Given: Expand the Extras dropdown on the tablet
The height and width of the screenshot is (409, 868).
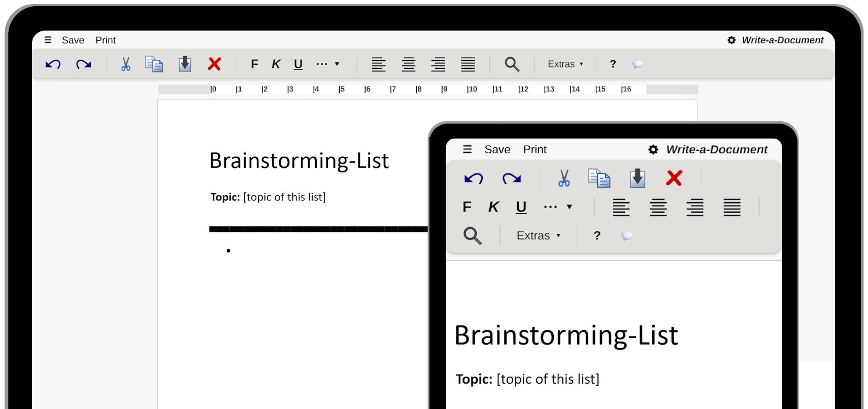Looking at the screenshot, I should tap(538, 235).
